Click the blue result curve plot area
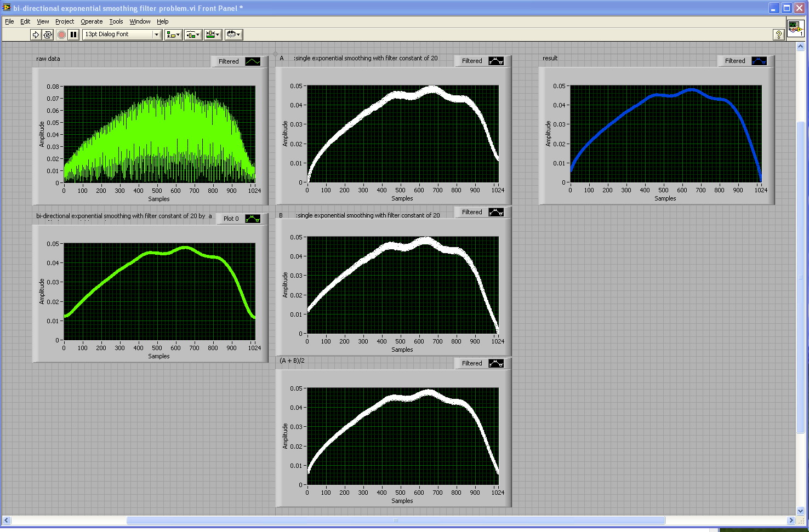 (666, 134)
